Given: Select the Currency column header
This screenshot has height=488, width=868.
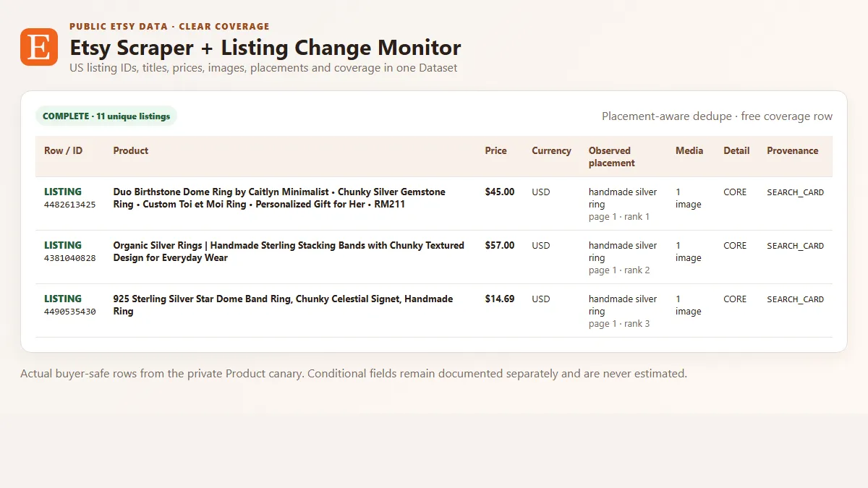Looking at the screenshot, I should [x=551, y=151].
